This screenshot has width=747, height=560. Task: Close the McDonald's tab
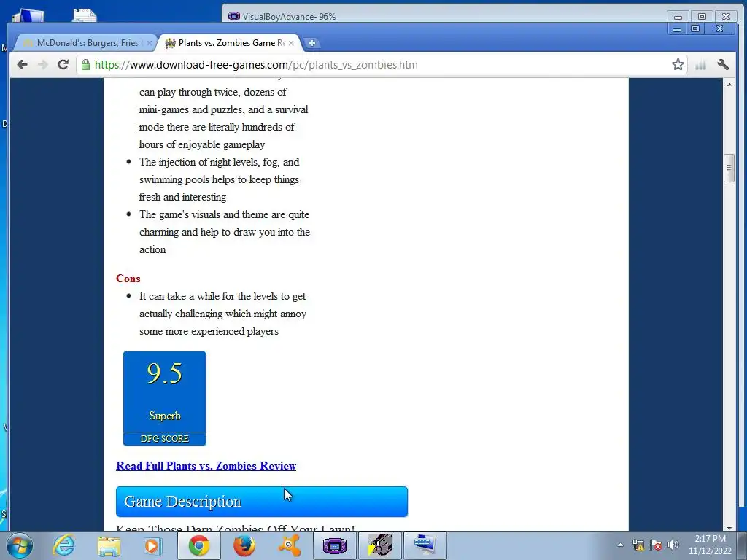coord(149,43)
